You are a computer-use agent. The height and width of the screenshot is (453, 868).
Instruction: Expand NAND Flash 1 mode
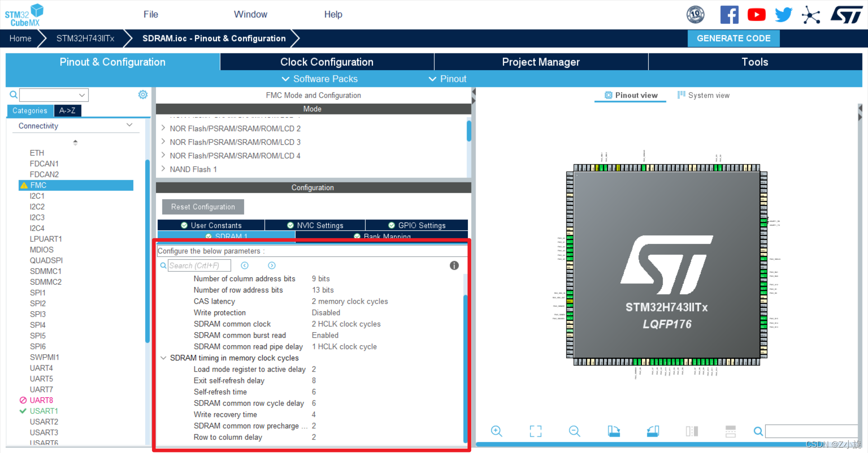coord(163,169)
